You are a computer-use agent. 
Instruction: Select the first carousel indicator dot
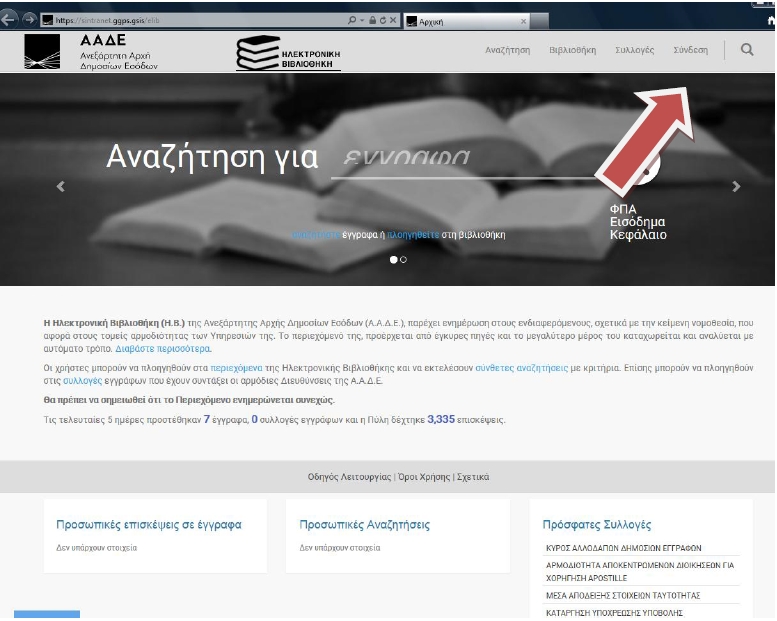tap(393, 259)
